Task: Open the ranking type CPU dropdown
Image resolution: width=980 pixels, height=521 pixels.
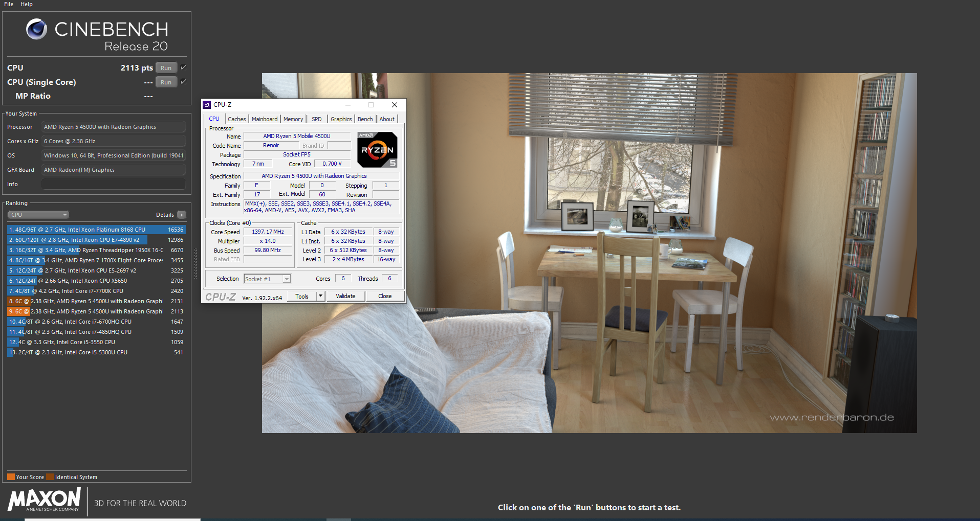Action: pos(38,215)
